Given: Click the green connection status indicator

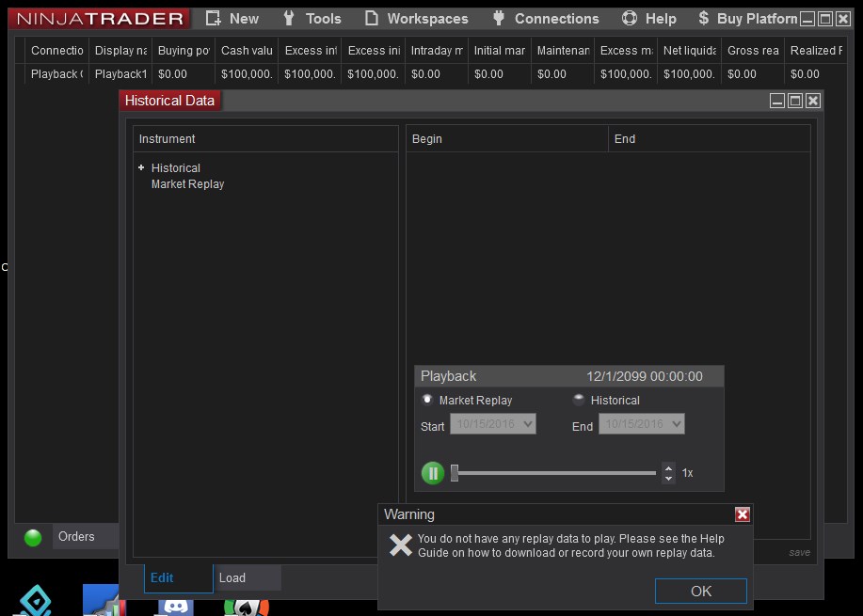Looking at the screenshot, I should (x=33, y=537).
